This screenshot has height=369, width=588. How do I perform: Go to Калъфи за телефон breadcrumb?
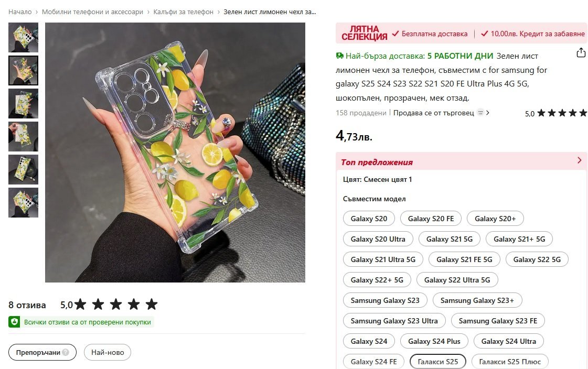(x=184, y=12)
